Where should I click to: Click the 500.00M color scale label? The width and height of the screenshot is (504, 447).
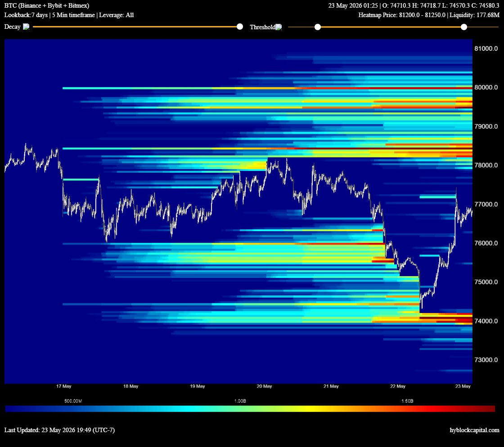(73, 401)
